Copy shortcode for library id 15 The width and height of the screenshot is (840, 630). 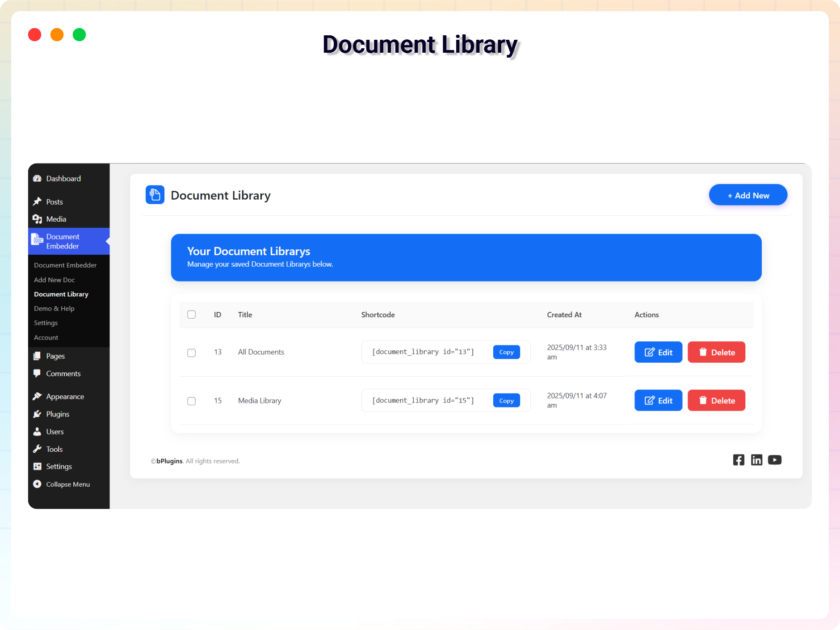coord(506,400)
